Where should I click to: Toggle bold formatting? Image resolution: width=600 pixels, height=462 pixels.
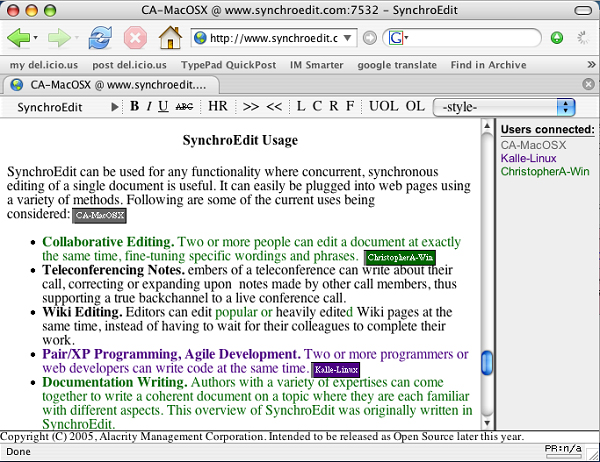pos(134,106)
